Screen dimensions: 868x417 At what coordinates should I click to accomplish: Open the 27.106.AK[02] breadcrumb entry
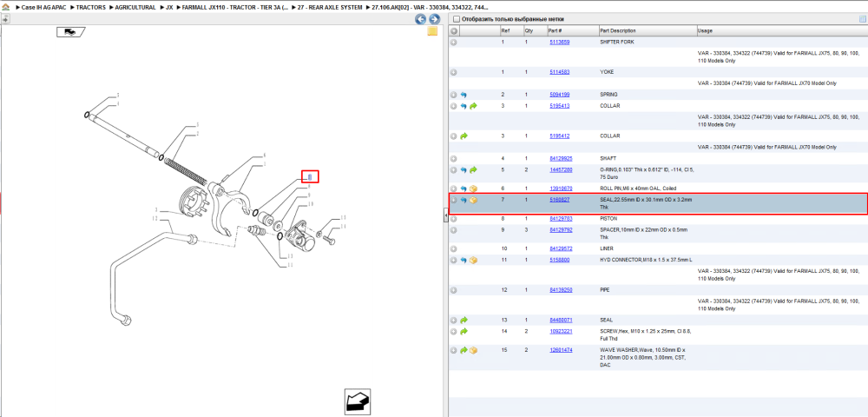coord(429,8)
